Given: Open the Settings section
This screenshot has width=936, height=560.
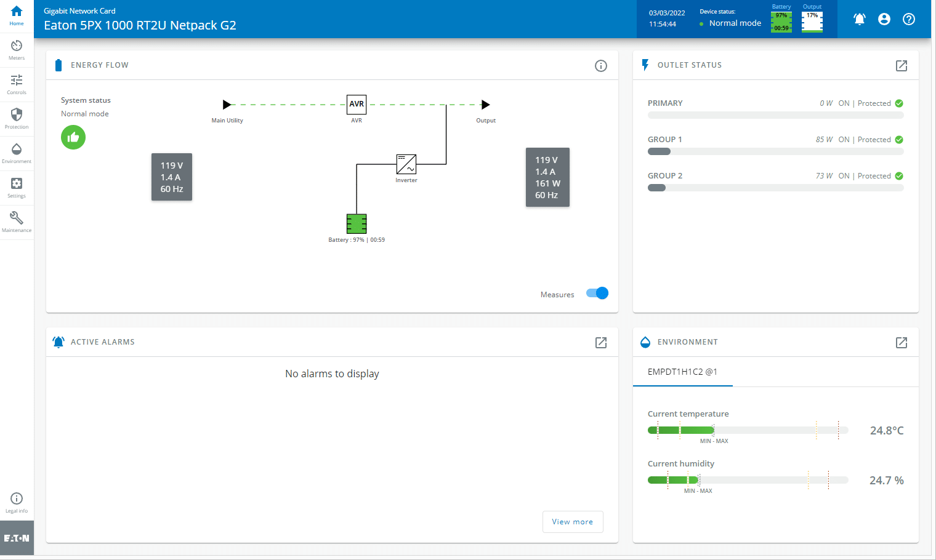Looking at the screenshot, I should (17, 188).
